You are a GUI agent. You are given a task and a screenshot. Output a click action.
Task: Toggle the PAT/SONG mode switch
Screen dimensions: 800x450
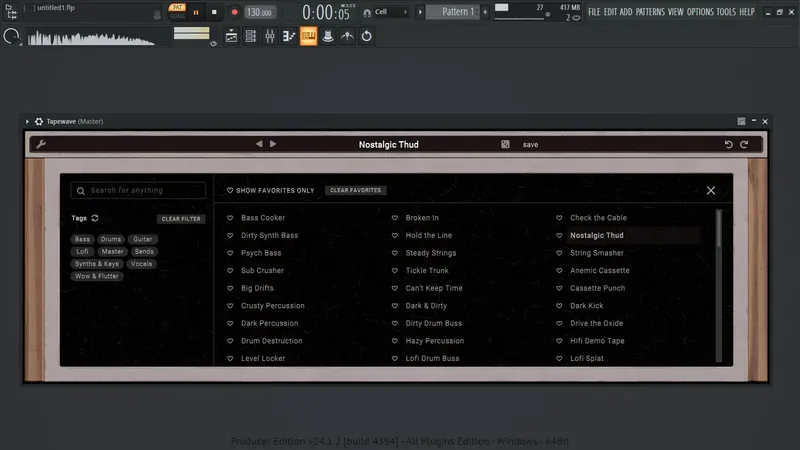177,12
